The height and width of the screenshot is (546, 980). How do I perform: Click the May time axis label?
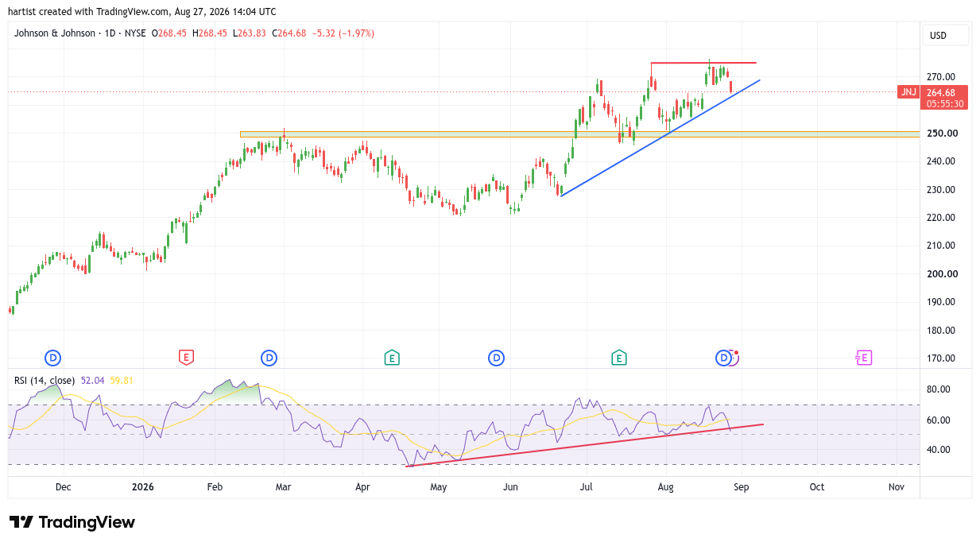(438, 487)
